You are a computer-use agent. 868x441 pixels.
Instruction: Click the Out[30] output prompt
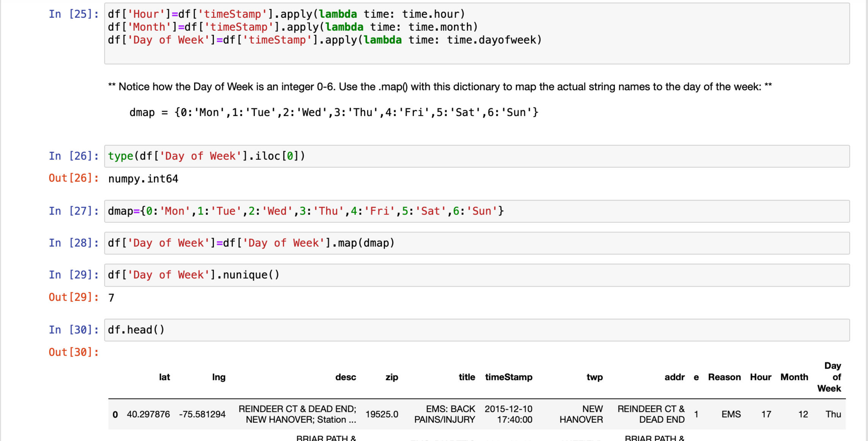pyautogui.click(x=74, y=352)
